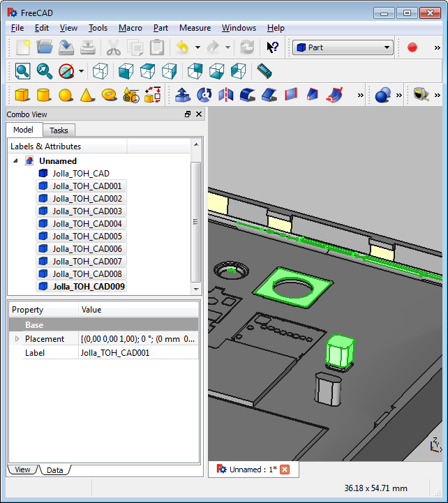Create a cone solid
This screenshot has width=448, height=503.
click(87, 96)
